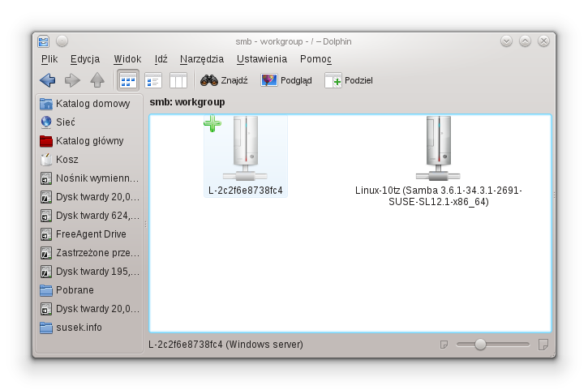Select FreeAgent Drive in places panel

91,234
